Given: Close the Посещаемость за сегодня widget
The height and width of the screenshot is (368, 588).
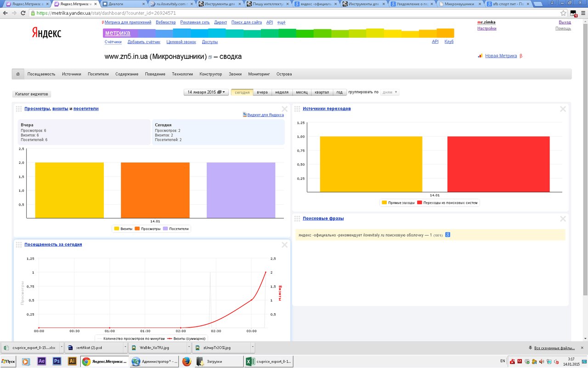Looking at the screenshot, I should click(284, 245).
